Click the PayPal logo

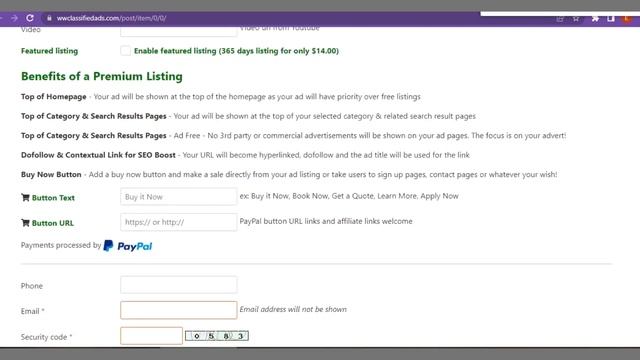[128, 246]
